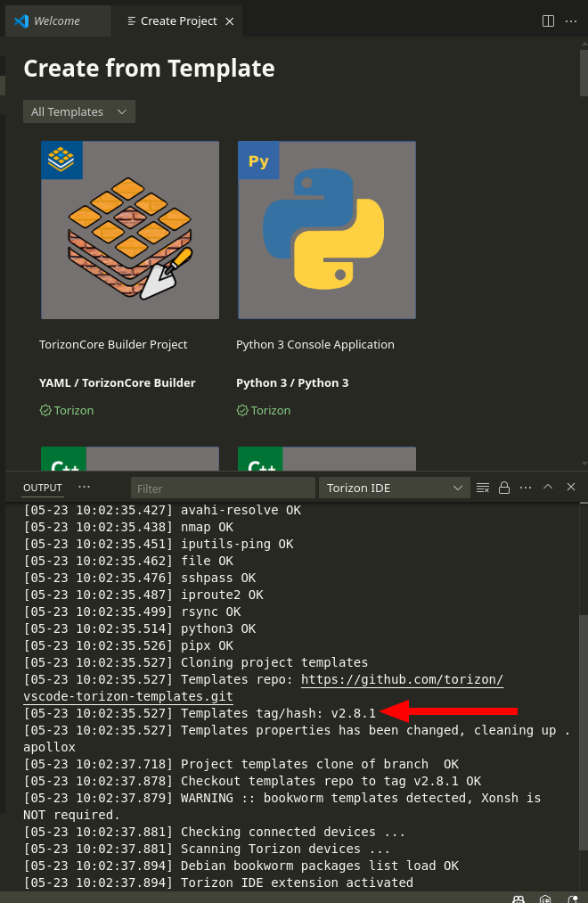Pick the first C++ template thumbnail
The width and height of the screenshot is (588, 903).
point(130,458)
